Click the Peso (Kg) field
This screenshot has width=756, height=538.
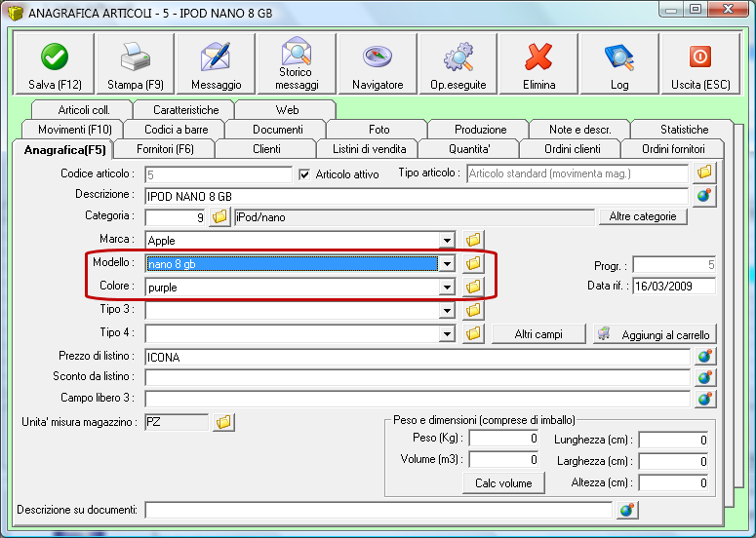click(x=504, y=439)
